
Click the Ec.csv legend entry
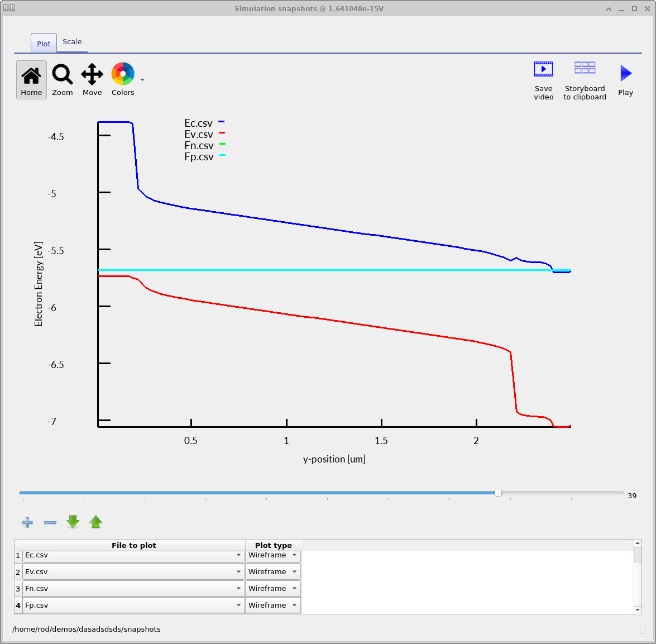(x=204, y=123)
